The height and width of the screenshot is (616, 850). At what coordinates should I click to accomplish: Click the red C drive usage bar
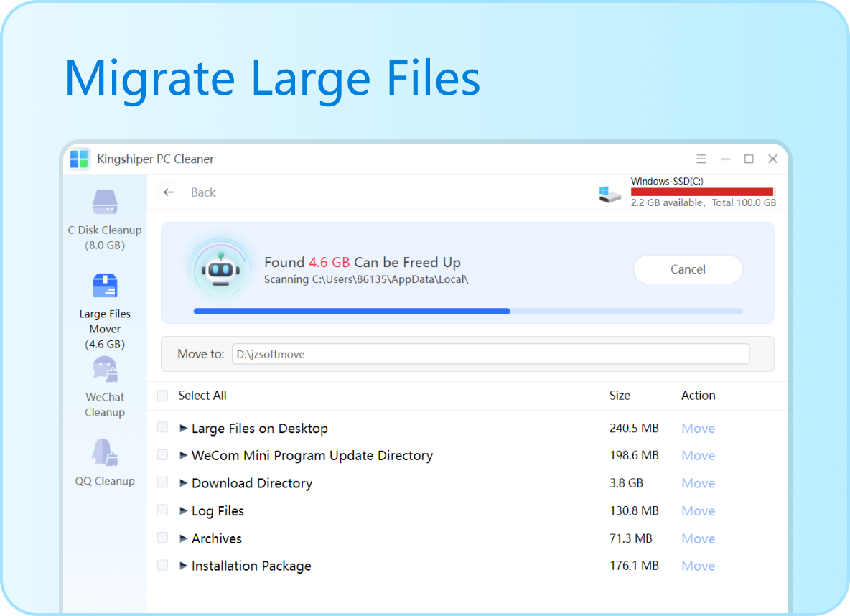coord(703,192)
